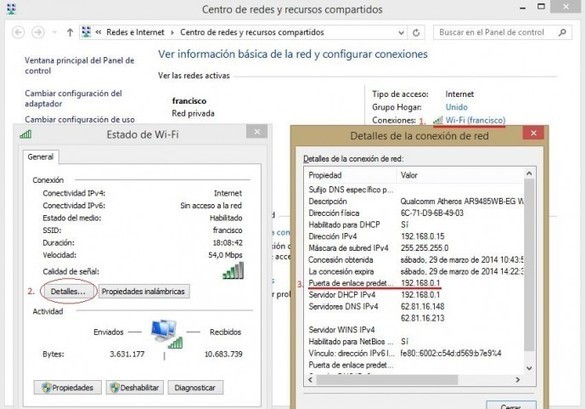Click the forward navigation arrow

[x=38, y=33]
